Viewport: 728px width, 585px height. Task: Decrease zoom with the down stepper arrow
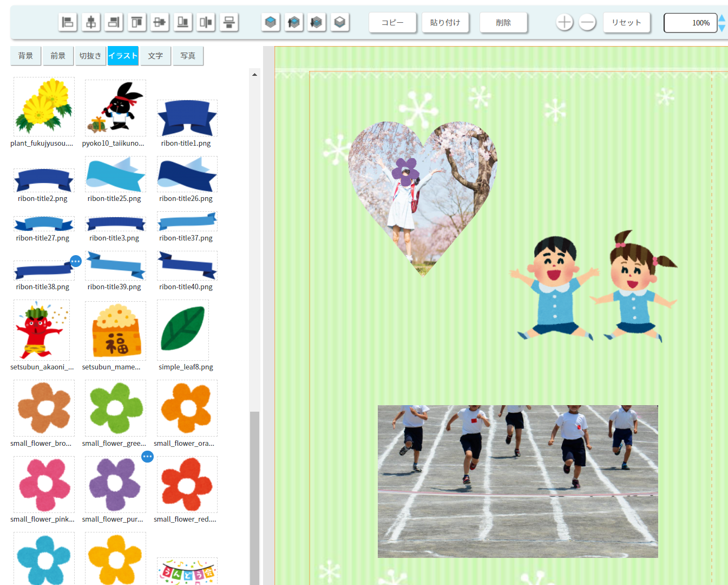pos(722,28)
